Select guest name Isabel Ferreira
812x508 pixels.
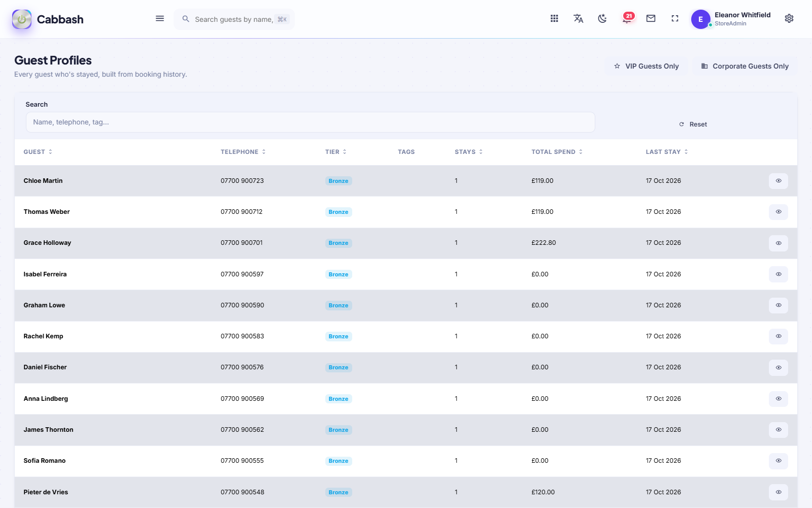point(45,274)
